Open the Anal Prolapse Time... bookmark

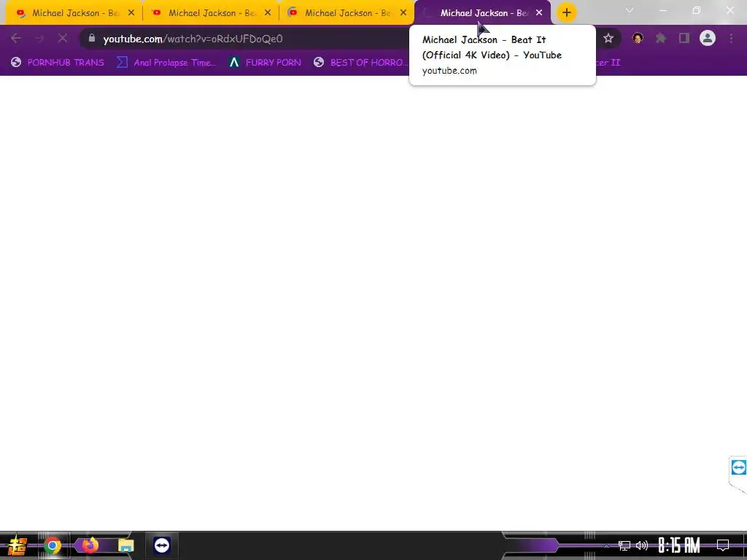(x=167, y=63)
